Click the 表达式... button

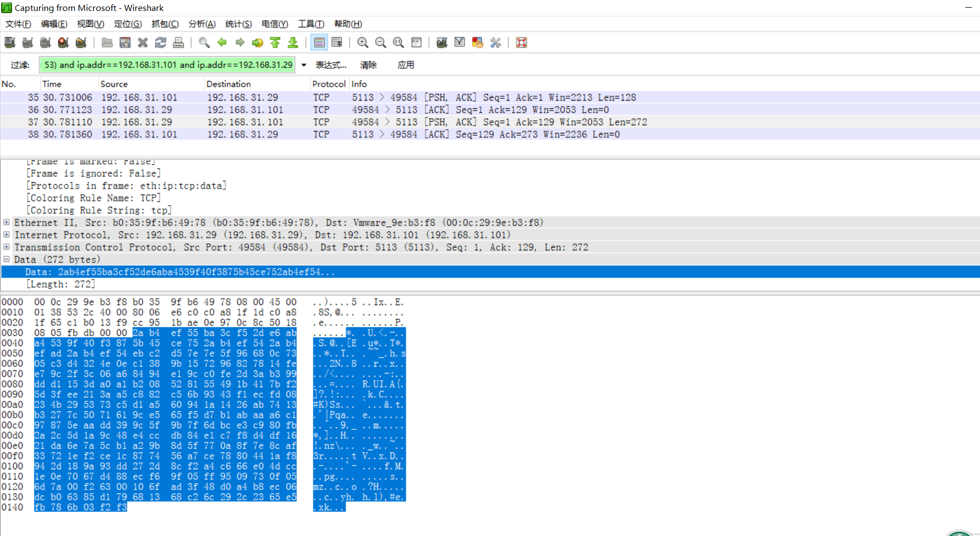(331, 65)
